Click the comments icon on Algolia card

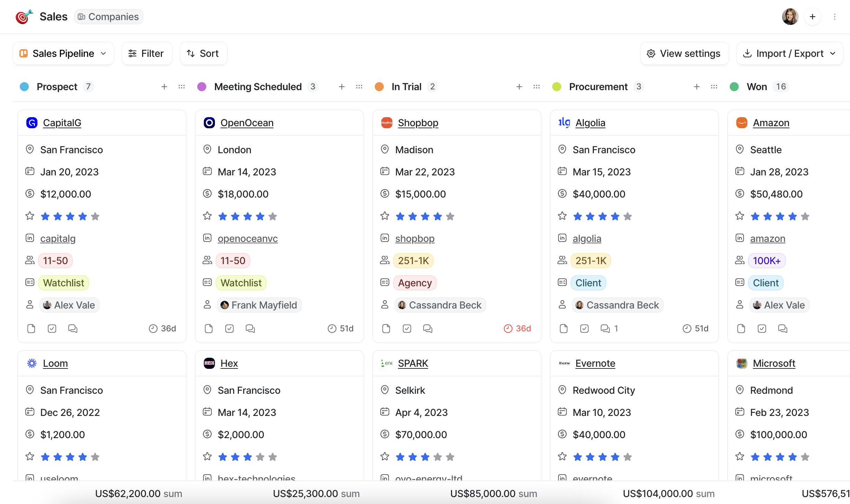coord(605,329)
